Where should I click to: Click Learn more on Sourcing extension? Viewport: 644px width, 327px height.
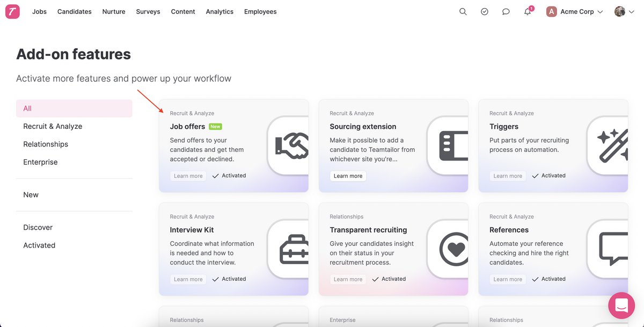coord(348,176)
